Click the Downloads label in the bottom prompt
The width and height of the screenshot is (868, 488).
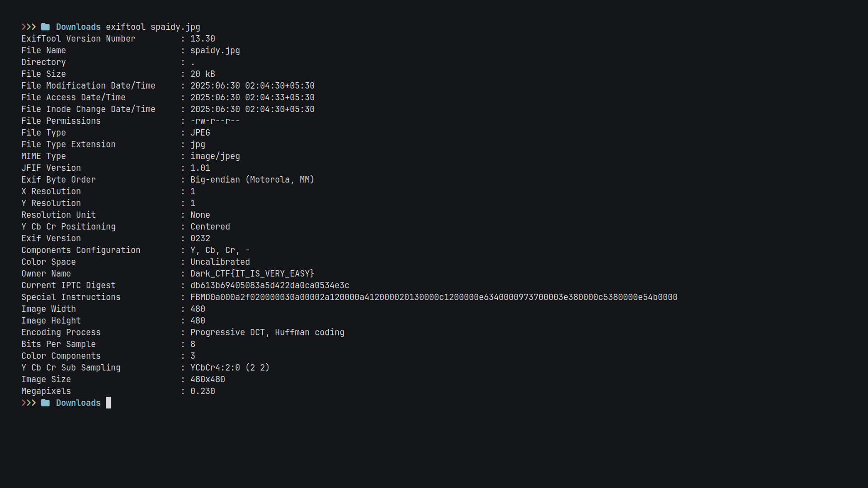78,403
